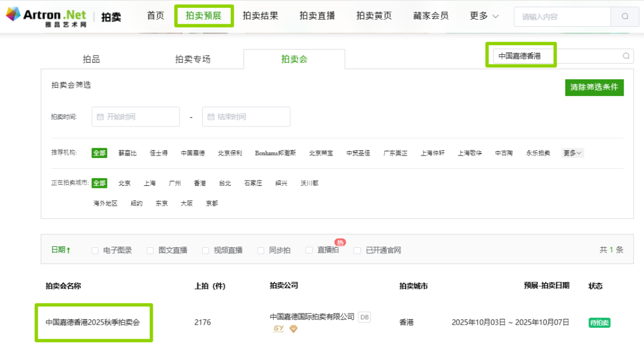Check the 直播拍 checkbox
The height and width of the screenshot is (354, 644).
(309, 250)
